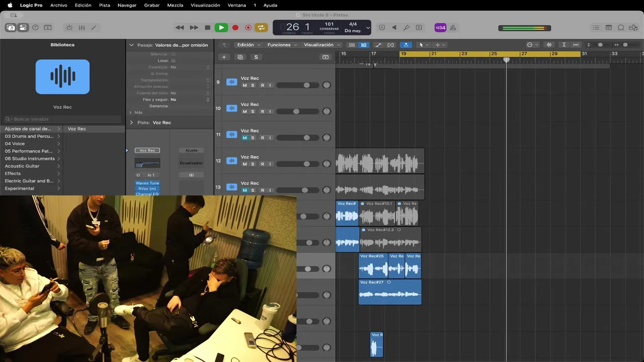644x362 pixels.
Task: Open the Archivo menu
Action: (59, 5)
